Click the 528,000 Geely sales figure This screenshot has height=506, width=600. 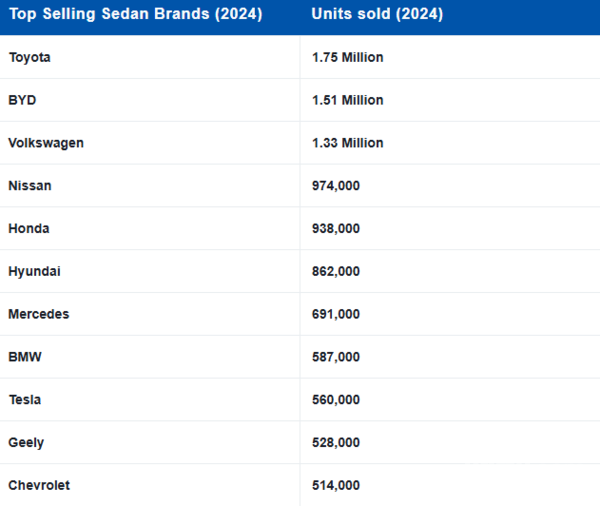336,443
